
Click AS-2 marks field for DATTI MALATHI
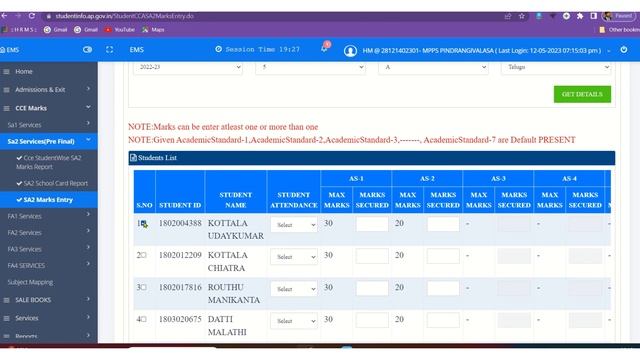click(x=443, y=320)
